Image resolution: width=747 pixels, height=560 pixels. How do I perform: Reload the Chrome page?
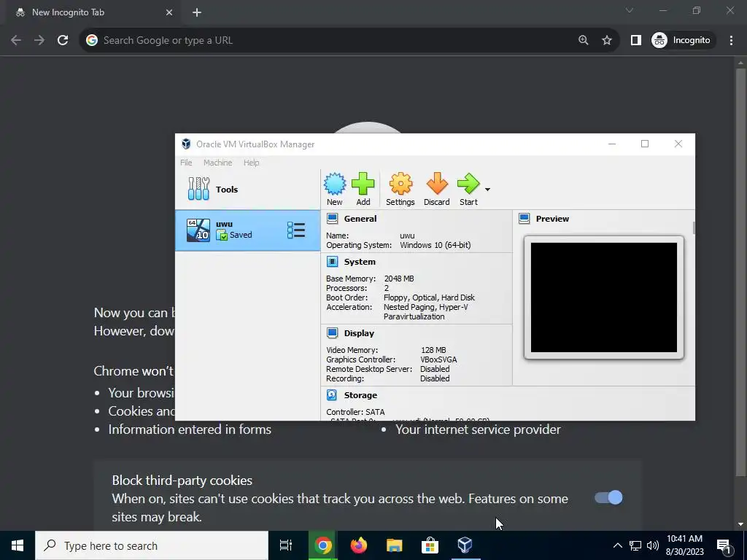click(x=63, y=41)
